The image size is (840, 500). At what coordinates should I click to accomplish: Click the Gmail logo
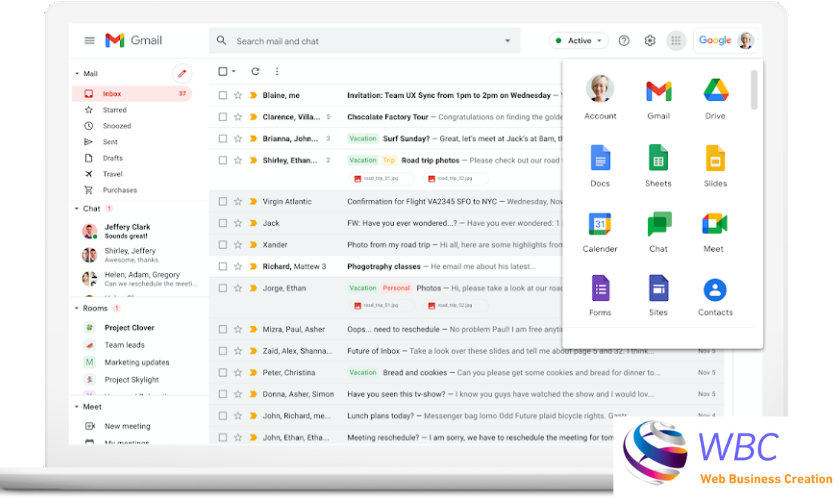(x=133, y=40)
